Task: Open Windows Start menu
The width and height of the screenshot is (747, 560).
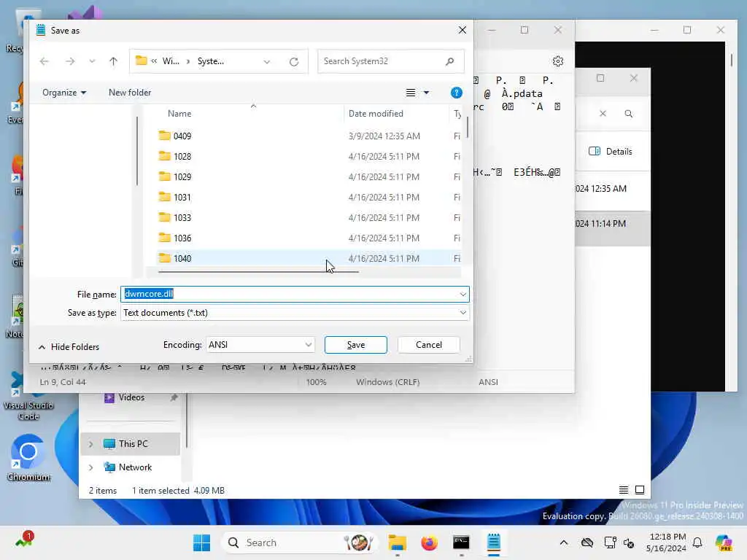Action: pyautogui.click(x=201, y=542)
